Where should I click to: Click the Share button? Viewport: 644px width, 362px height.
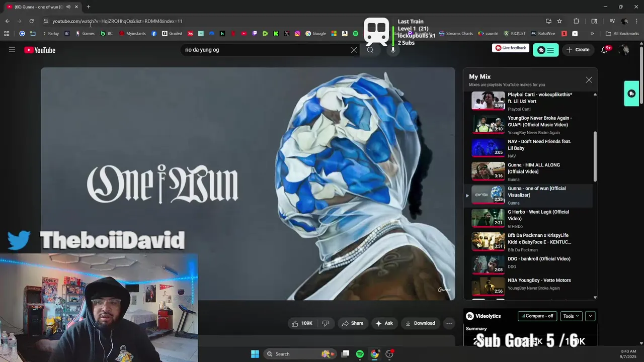click(352, 323)
